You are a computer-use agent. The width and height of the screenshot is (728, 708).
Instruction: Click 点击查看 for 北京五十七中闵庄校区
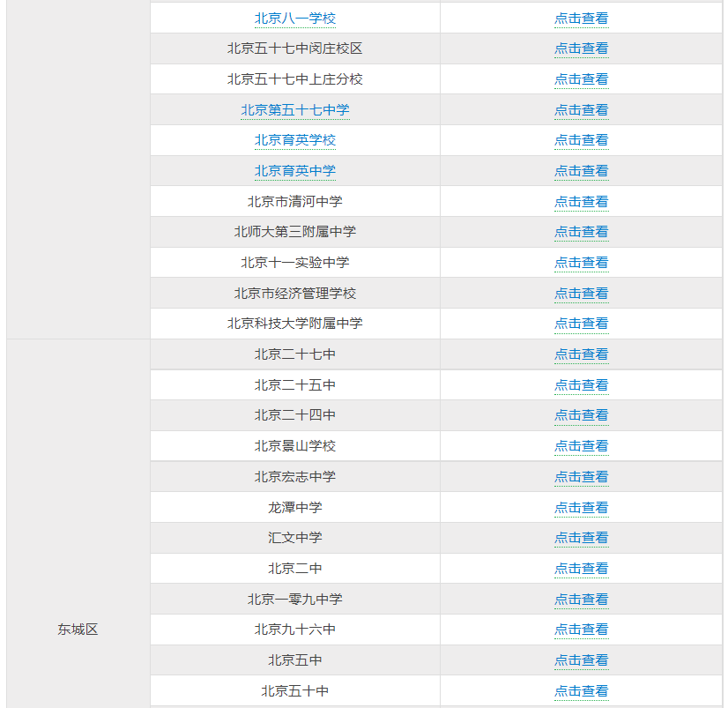tap(582, 48)
